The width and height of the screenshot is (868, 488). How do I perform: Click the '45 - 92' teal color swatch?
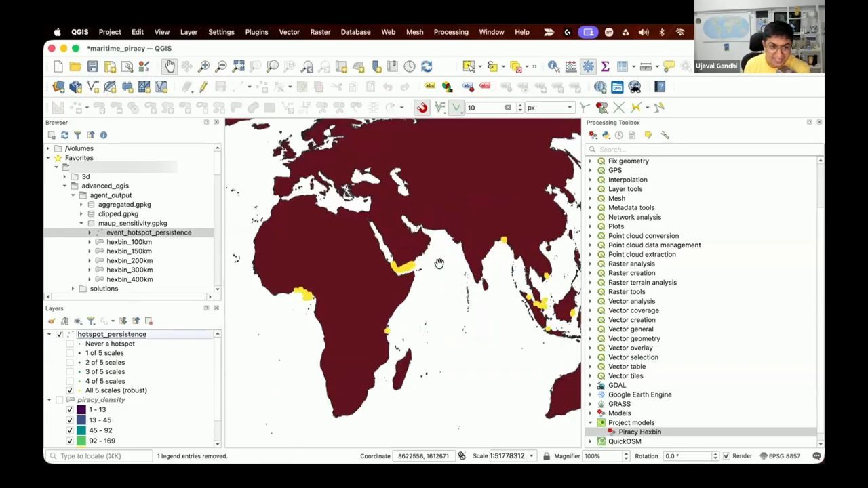tap(81, 430)
